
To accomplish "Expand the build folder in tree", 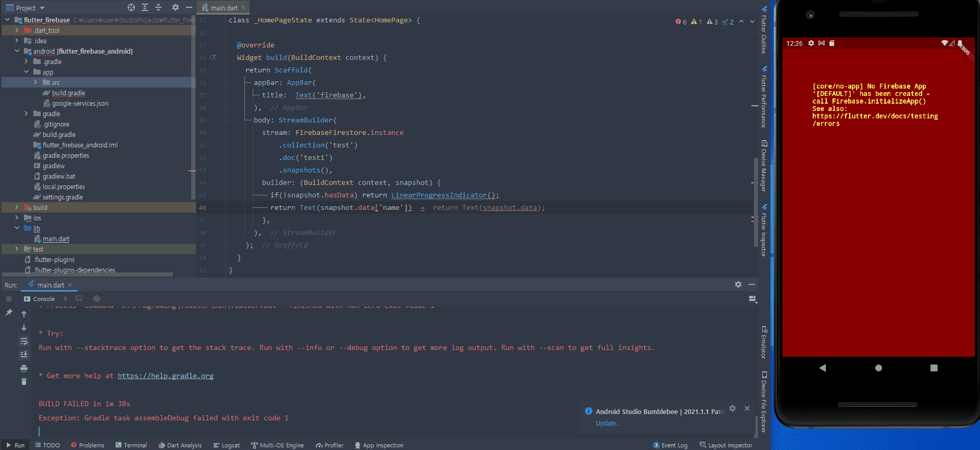I will pos(17,207).
